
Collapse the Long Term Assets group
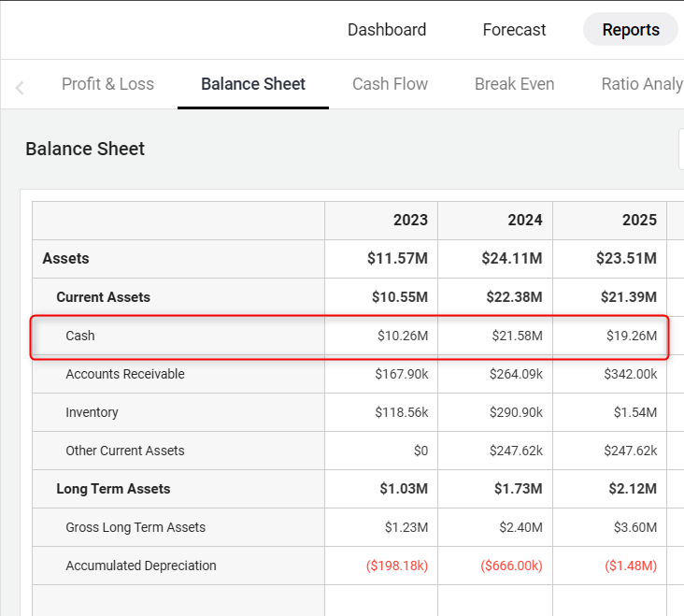point(113,489)
